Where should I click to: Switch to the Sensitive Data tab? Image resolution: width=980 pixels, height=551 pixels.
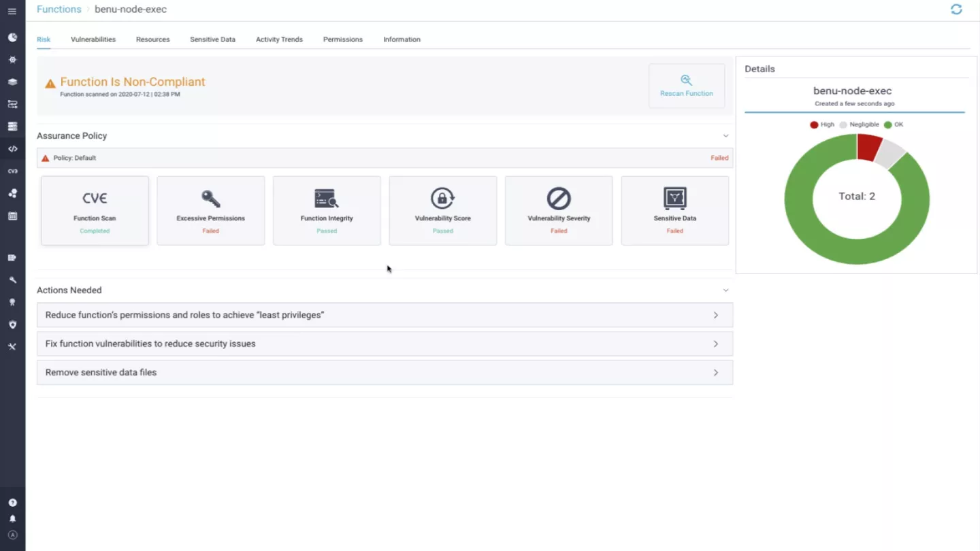click(x=212, y=39)
